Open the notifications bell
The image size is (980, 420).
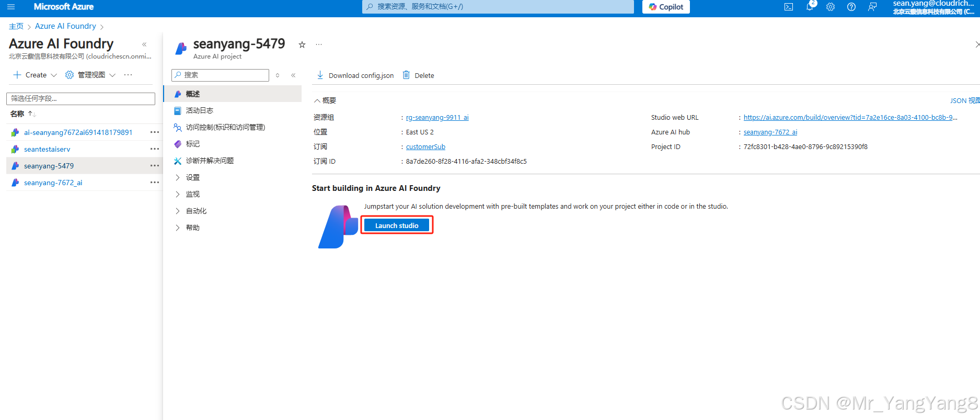click(810, 7)
